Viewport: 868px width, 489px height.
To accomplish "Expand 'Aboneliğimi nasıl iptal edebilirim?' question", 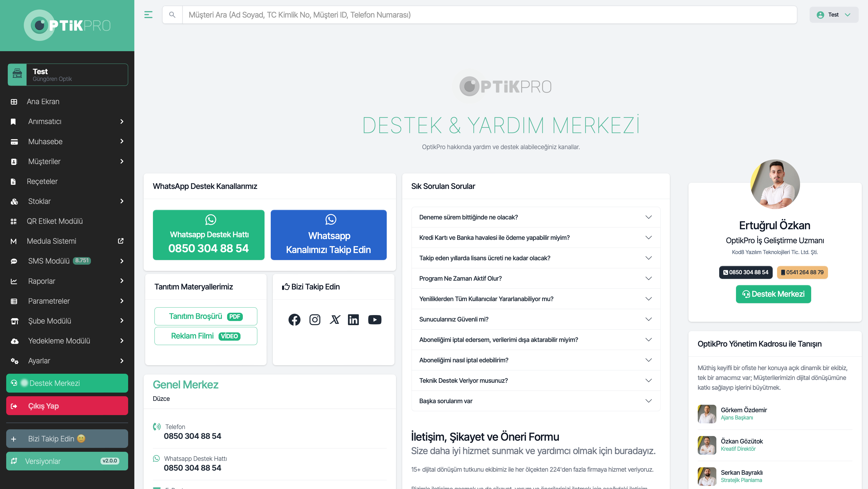I will (x=536, y=360).
